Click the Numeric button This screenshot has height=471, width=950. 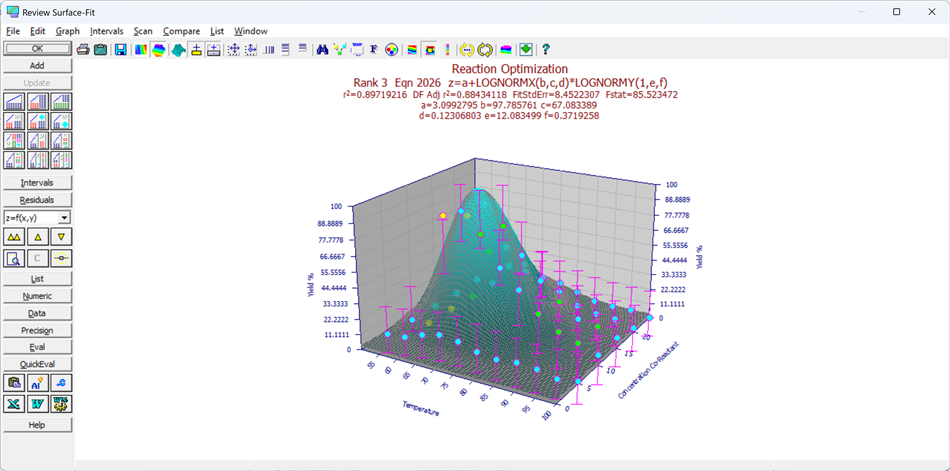pos(37,296)
